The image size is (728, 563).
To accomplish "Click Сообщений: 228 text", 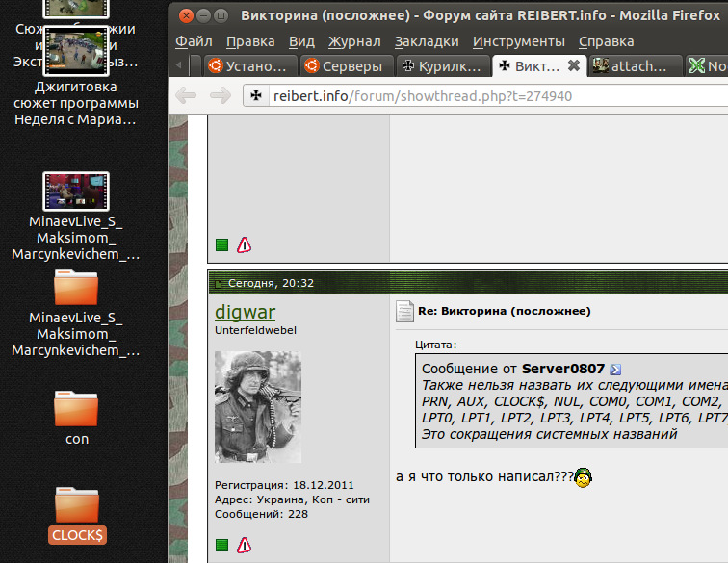I will tap(261, 514).
